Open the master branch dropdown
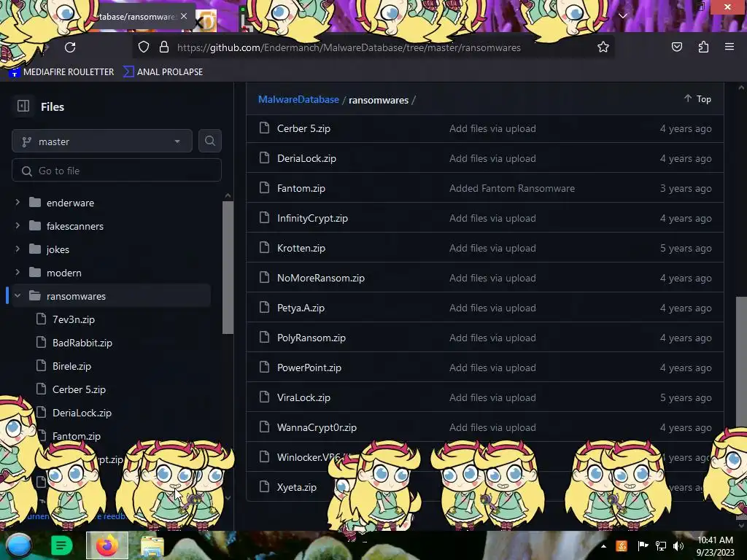 [102, 141]
